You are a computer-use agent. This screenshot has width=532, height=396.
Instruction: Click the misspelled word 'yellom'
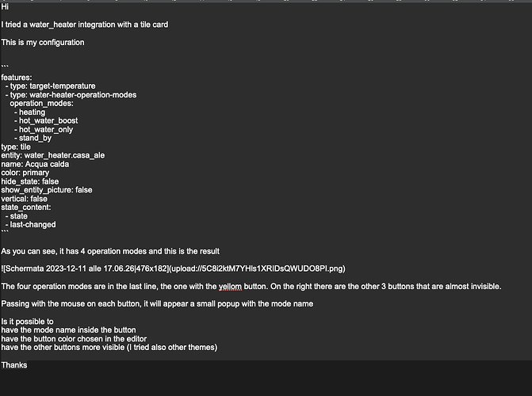pyautogui.click(x=230, y=287)
